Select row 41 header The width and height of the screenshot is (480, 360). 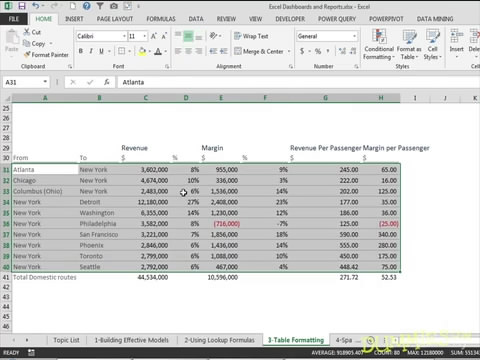(x=6, y=277)
